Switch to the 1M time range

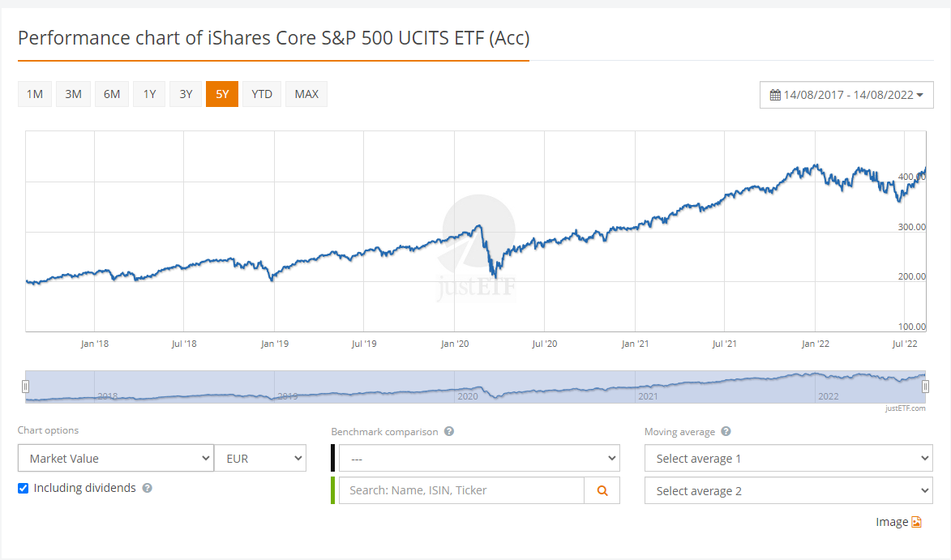tap(35, 94)
